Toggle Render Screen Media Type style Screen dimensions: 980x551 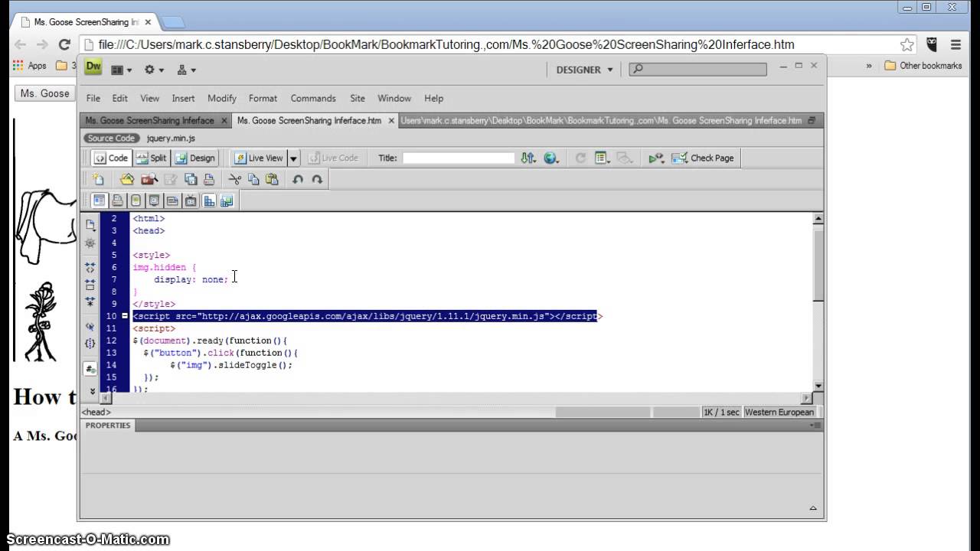click(99, 201)
